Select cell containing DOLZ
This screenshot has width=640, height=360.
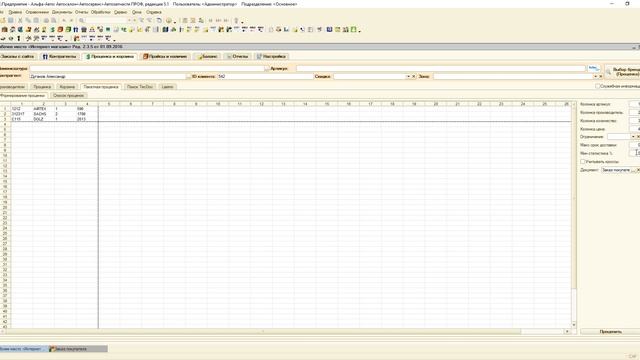(43, 119)
